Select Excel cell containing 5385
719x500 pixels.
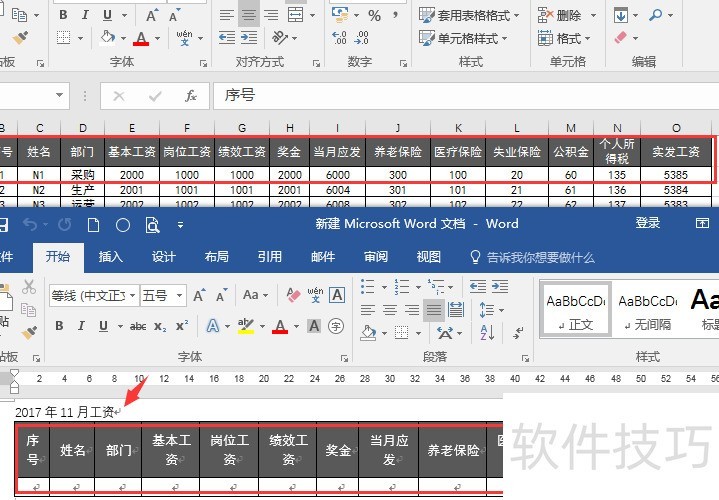tap(676, 175)
